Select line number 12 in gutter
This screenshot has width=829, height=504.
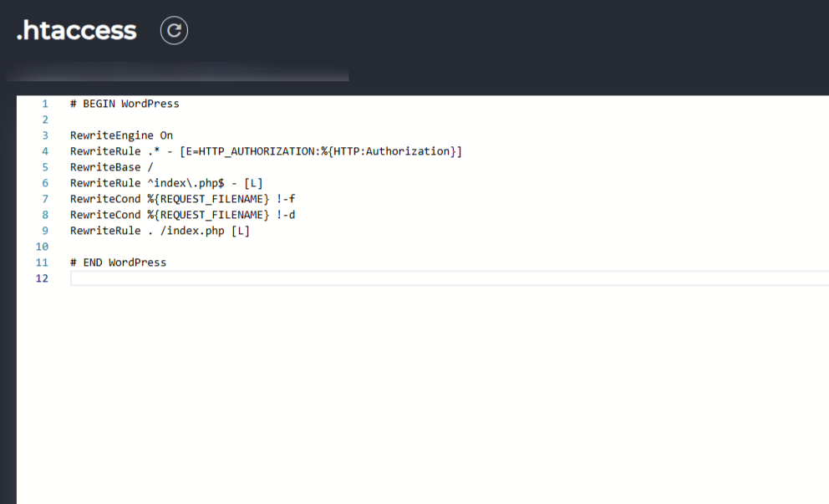click(x=42, y=278)
